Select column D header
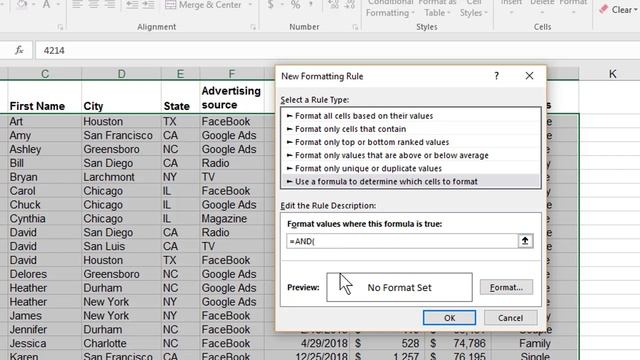The width and height of the screenshot is (640, 360). pos(122,74)
